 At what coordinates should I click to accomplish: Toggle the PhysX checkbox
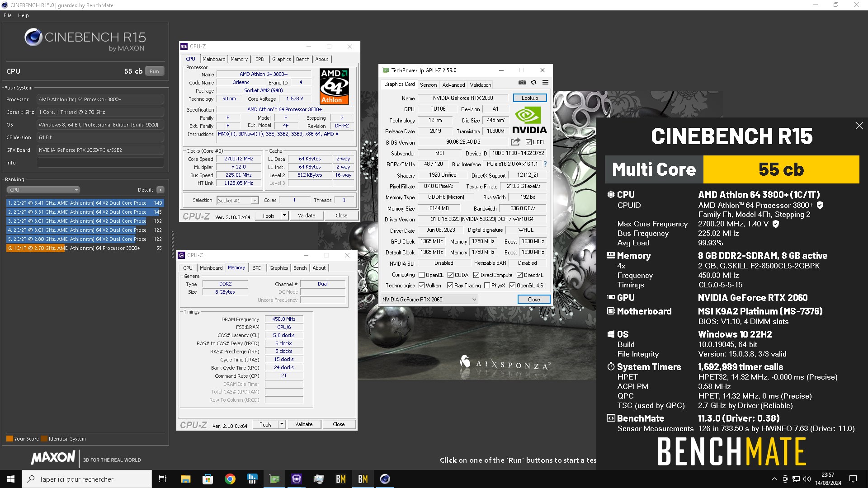(x=487, y=286)
